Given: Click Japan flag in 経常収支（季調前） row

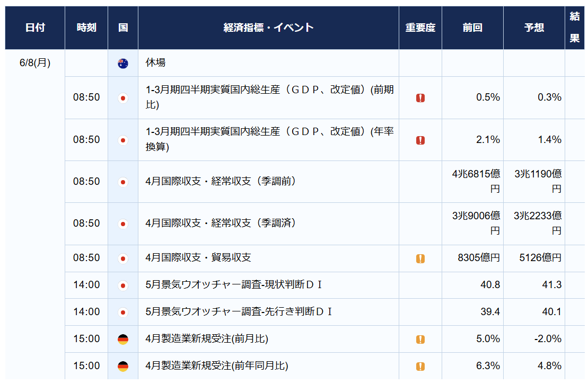Looking at the screenshot, I should (122, 182).
